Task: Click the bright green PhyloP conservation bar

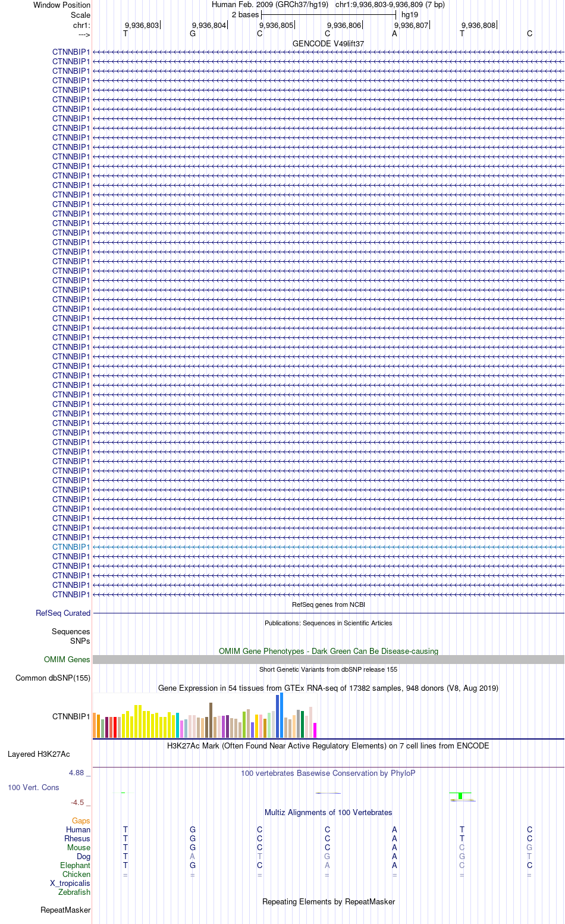Action: (460, 795)
